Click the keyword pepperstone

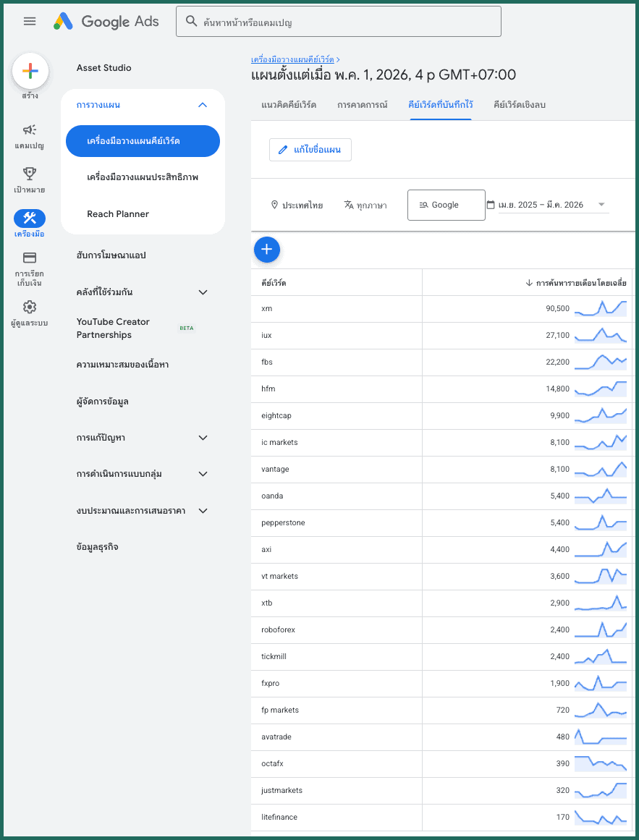(284, 523)
